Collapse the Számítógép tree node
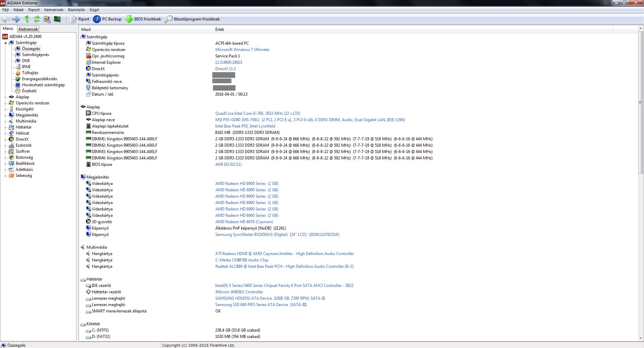The image size is (644, 348). coord(5,43)
